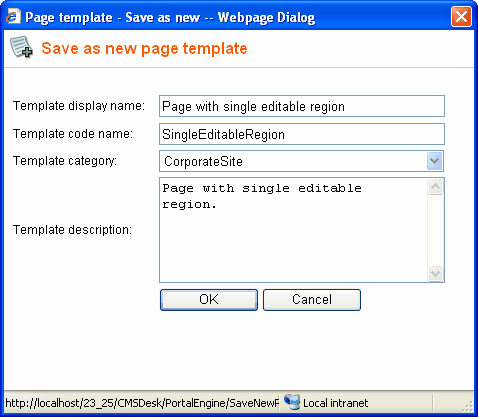Click the Template code name label
This screenshot has width=478, height=417.
[73, 134]
